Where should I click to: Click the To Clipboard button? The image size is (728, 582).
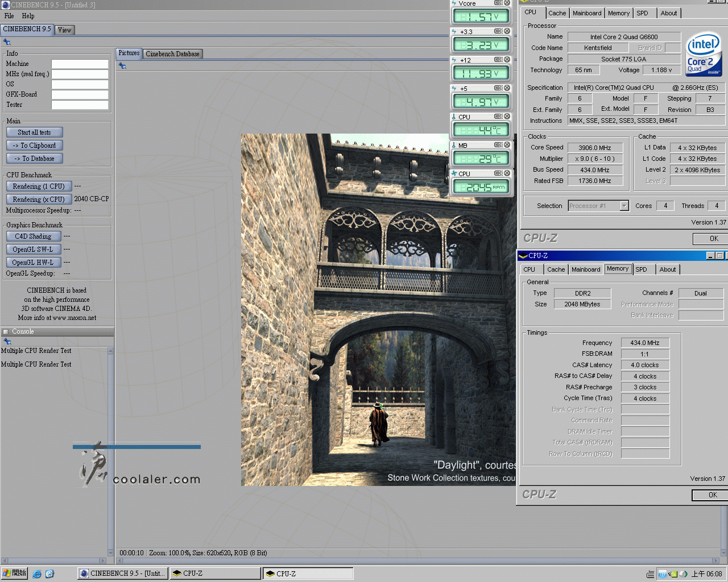click(x=34, y=145)
